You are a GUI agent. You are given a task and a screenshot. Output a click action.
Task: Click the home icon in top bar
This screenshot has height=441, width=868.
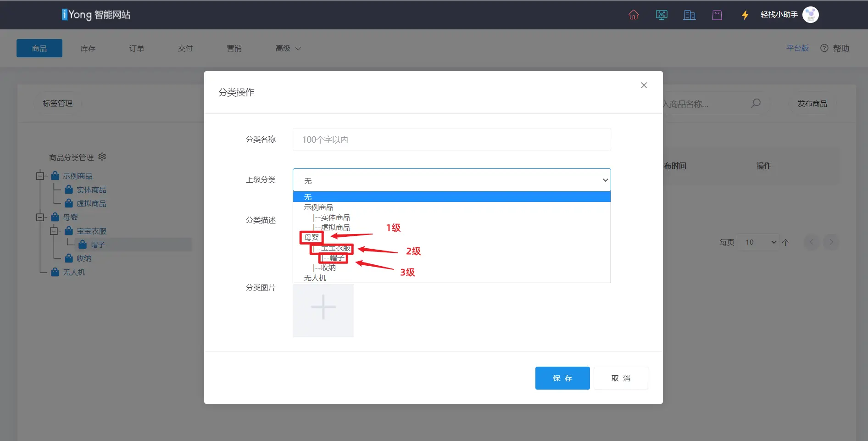point(634,15)
